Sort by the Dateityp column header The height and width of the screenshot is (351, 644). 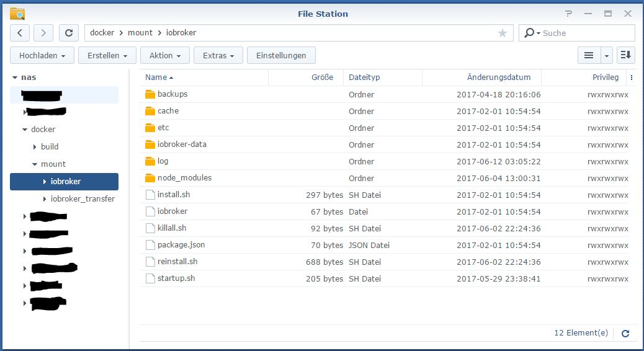click(383, 77)
